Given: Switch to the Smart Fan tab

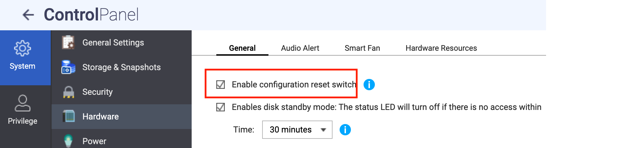Looking at the screenshot, I should [x=362, y=48].
